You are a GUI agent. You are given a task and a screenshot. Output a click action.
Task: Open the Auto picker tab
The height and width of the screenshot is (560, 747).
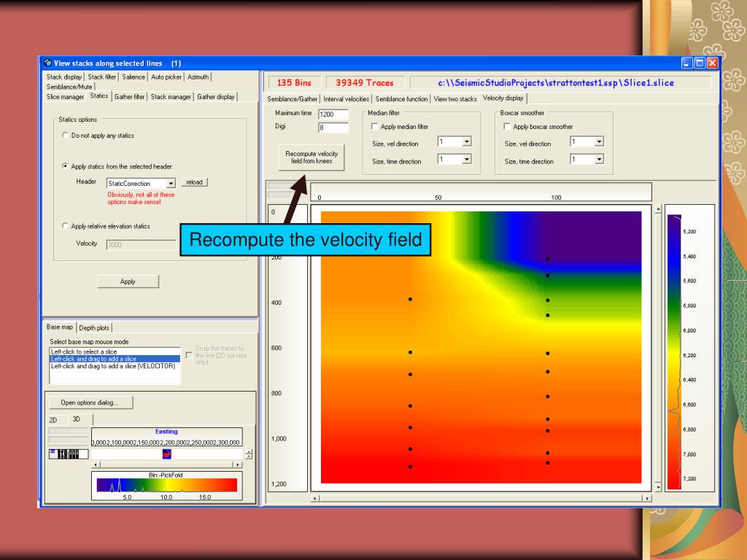point(166,77)
